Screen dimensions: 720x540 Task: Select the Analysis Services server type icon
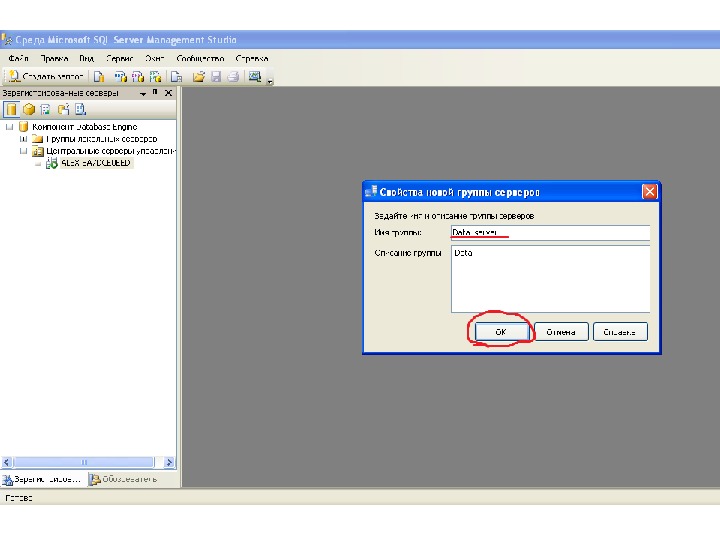29,109
